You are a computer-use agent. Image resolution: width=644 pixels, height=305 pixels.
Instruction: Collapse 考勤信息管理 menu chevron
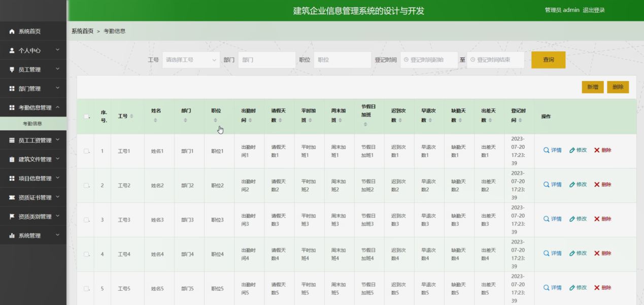tap(58, 107)
